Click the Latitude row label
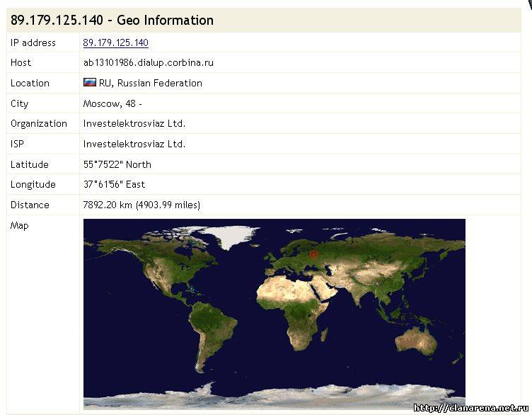The height and width of the screenshot is (415, 532). pos(29,164)
